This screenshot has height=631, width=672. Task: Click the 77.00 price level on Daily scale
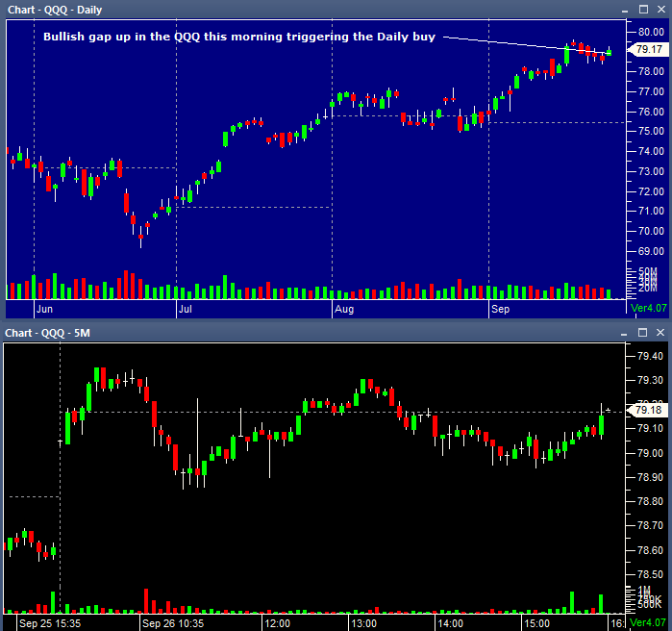click(651, 91)
